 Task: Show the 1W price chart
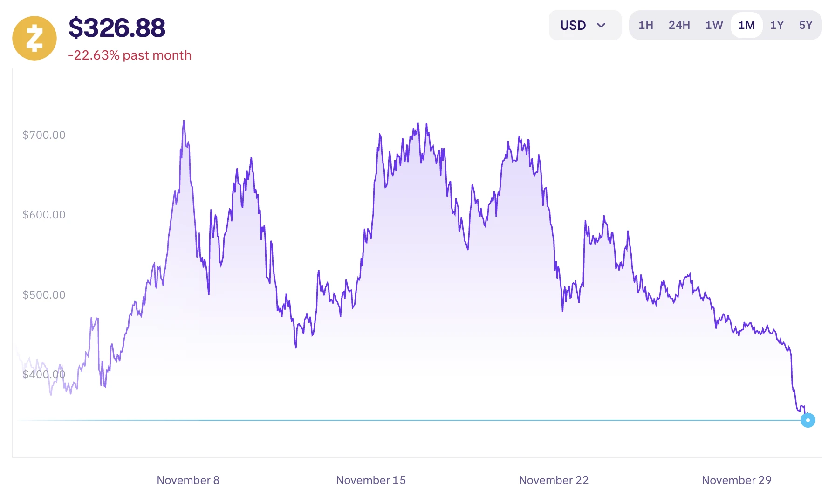tap(714, 25)
